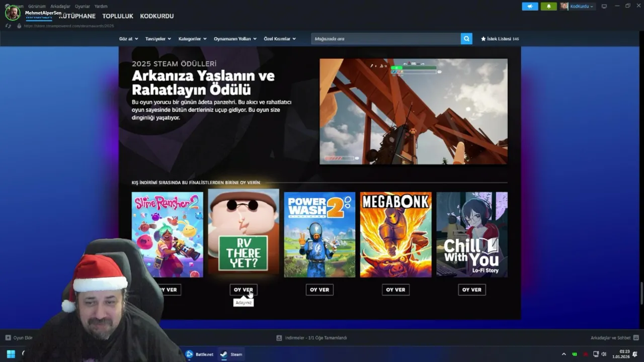Click the Chill With You cover

click(x=472, y=234)
